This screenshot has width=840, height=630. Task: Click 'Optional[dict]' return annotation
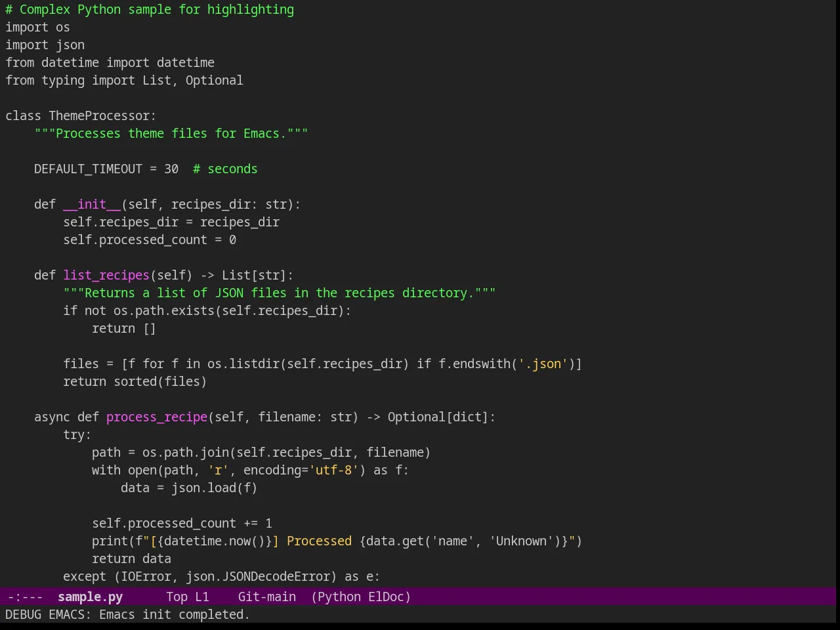(438, 417)
